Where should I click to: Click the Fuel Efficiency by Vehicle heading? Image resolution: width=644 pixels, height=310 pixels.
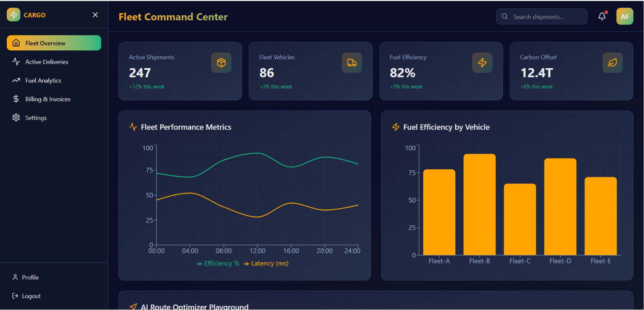[446, 127]
